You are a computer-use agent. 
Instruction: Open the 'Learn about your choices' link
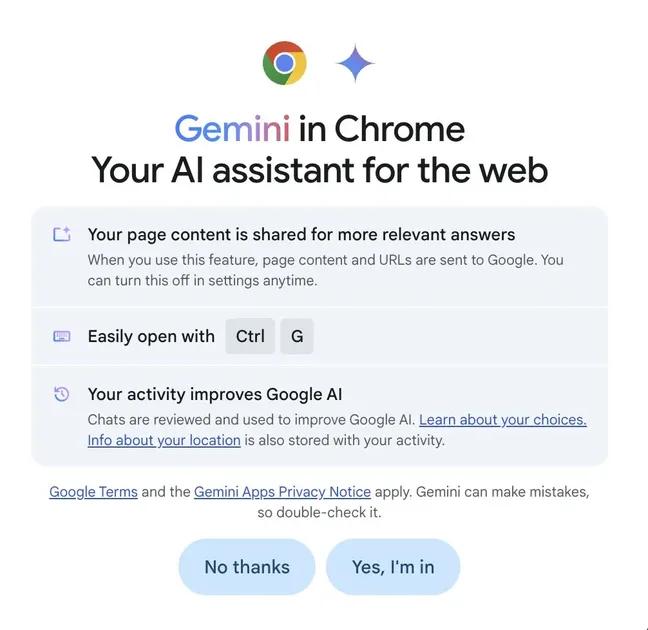502,420
